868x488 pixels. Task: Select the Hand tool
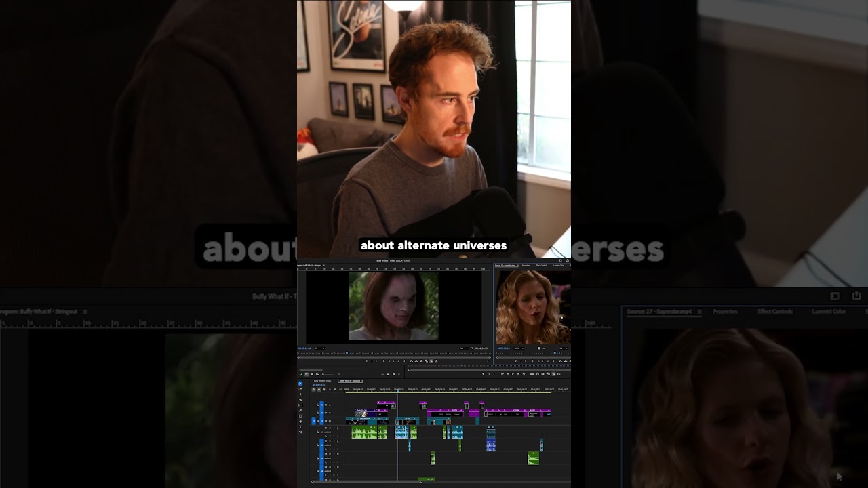pyautogui.click(x=301, y=422)
